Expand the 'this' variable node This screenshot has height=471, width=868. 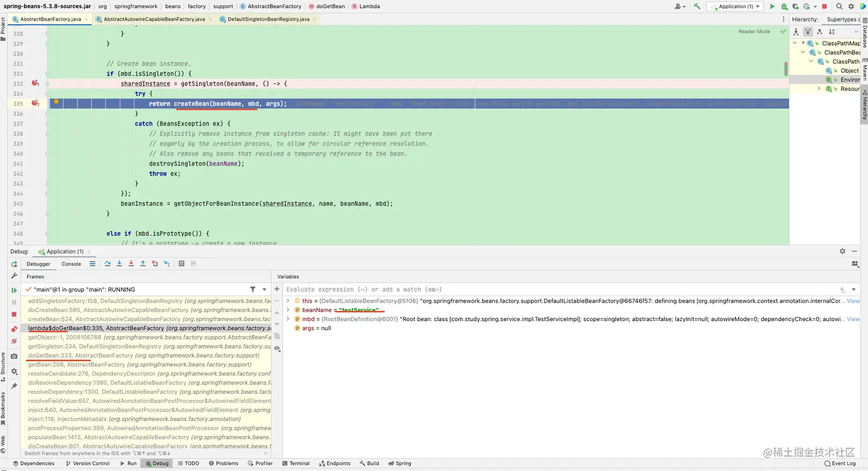click(288, 301)
